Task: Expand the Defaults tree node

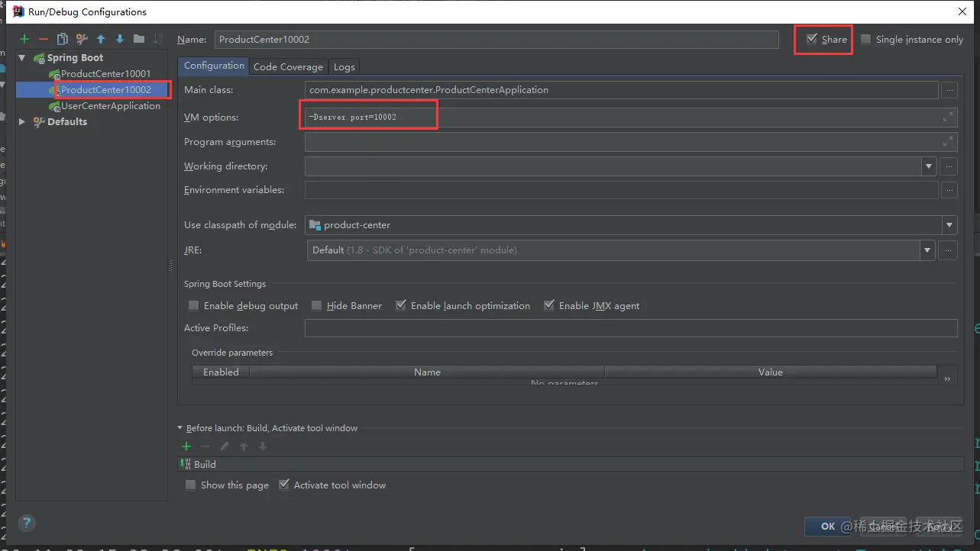Action: (22, 122)
